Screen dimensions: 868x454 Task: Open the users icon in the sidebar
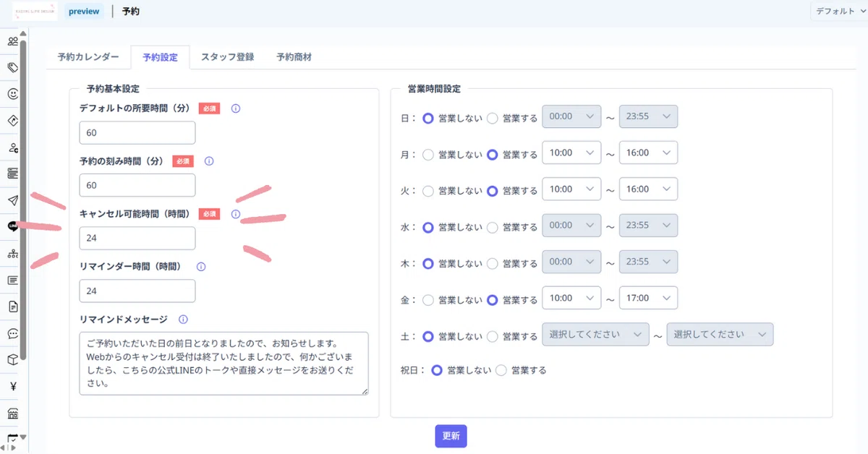(12, 40)
